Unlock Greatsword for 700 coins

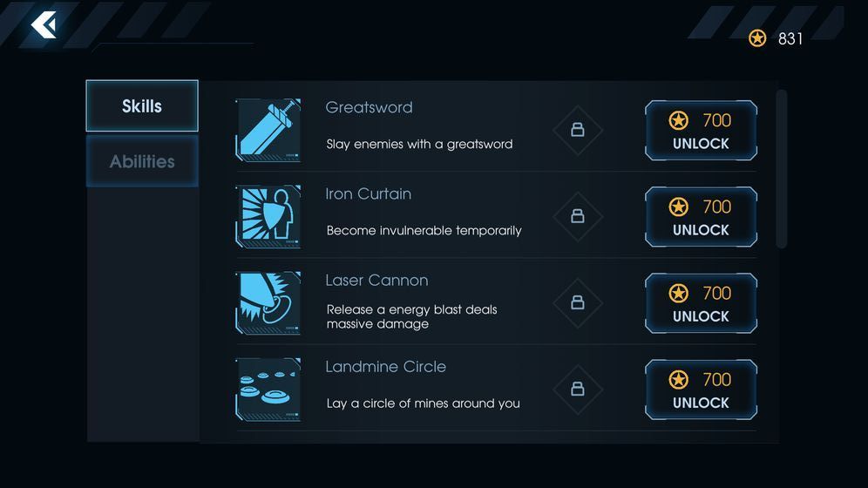point(701,131)
